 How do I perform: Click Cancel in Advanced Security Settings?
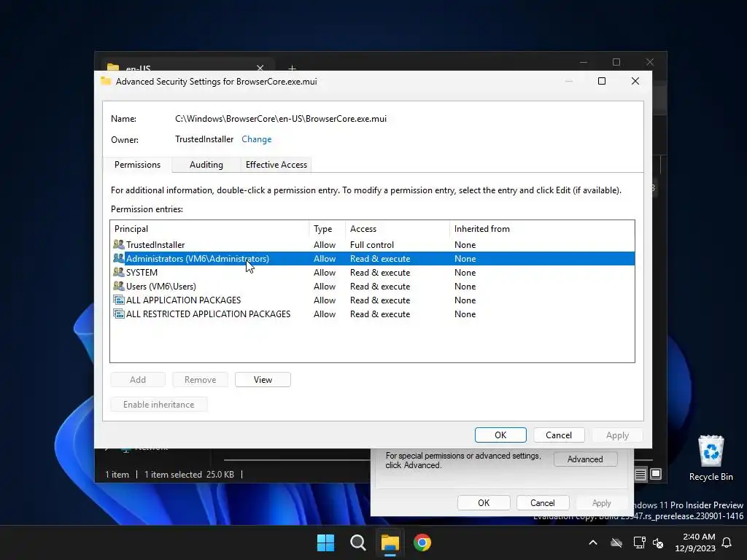(558, 435)
